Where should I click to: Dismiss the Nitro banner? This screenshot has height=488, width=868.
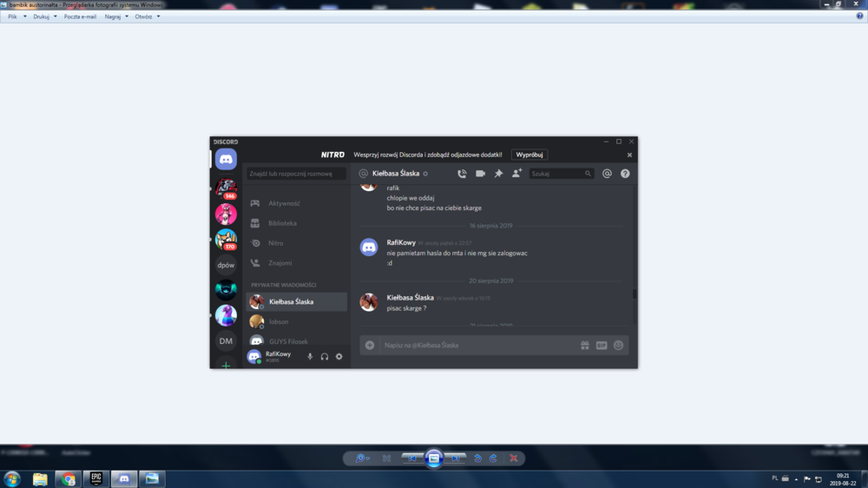coord(629,155)
